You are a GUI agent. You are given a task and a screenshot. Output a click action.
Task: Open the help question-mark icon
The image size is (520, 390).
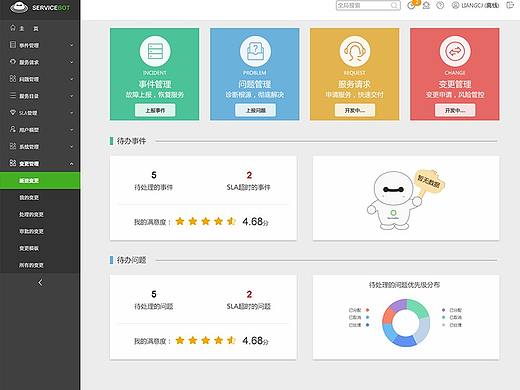tap(440, 5)
